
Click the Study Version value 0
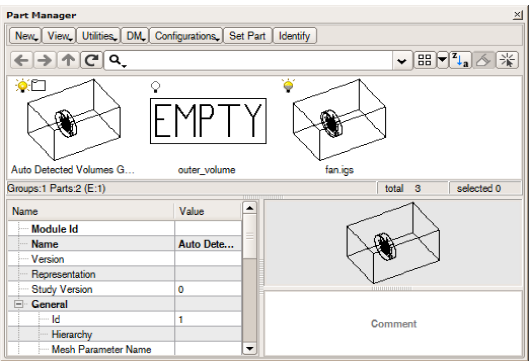point(208,289)
